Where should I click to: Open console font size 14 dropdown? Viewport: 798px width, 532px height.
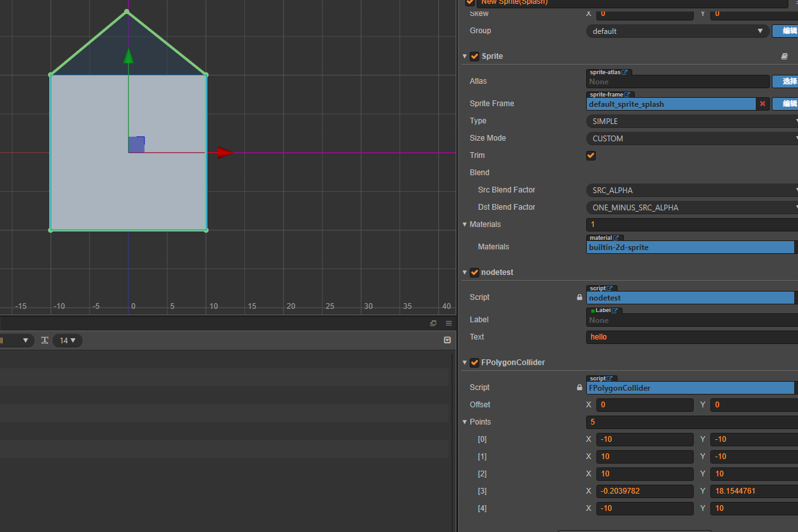click(67, 341)
